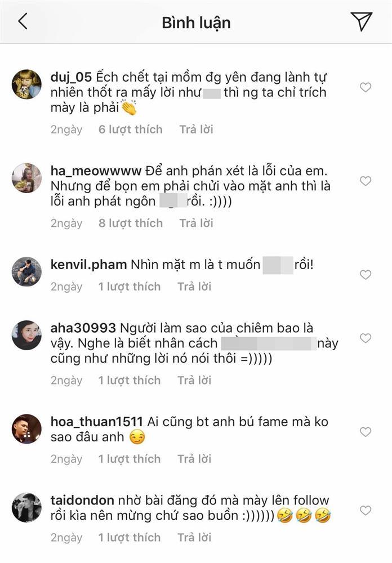392x563 pixels.
Task: Like taidondon's comment with the heart
Action: click(x=366, y=507)
